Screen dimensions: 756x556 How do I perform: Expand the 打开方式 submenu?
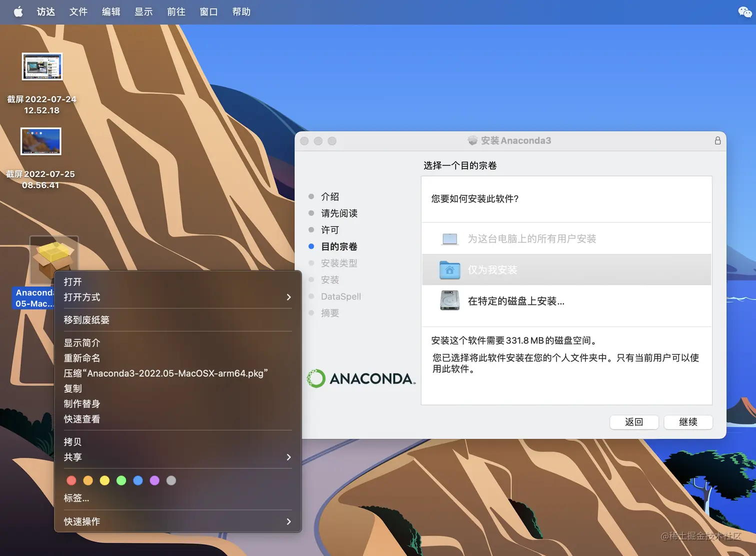pyautogui.click(x=177, y=297)
